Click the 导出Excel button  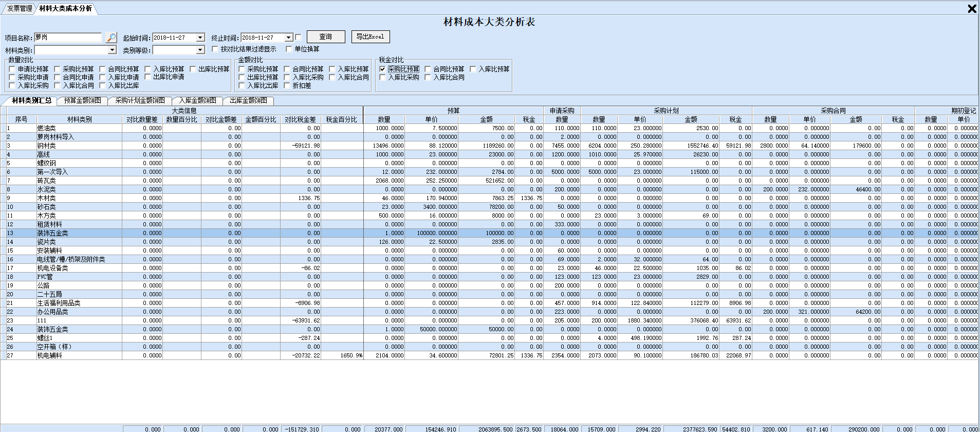(370, 37)
